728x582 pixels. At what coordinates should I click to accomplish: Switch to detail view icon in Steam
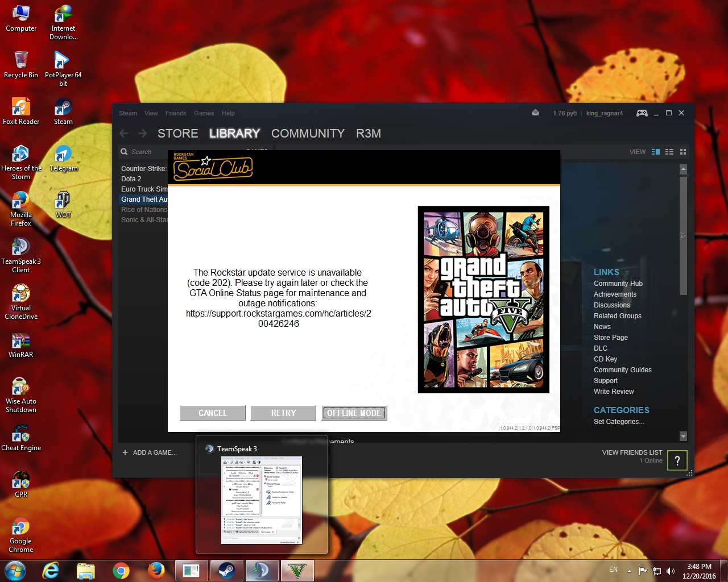click(656, 152)
